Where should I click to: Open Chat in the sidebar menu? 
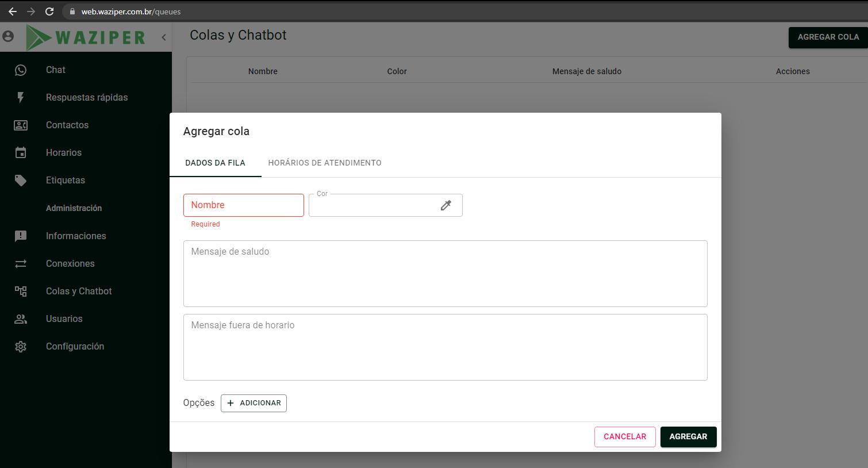(56, 70)
